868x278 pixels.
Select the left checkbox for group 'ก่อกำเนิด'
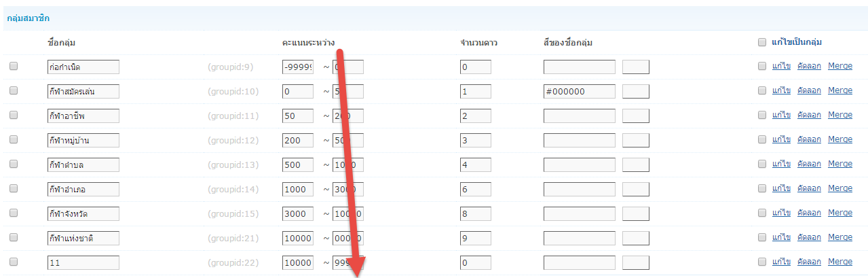tap(13, 67)
